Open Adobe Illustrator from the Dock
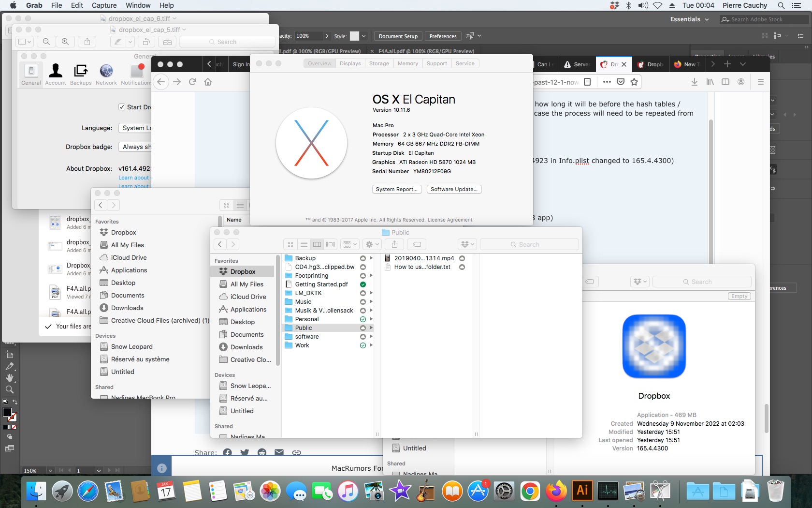Image resolution: width=812 pixels, height=508 pixels. point(582,492)
